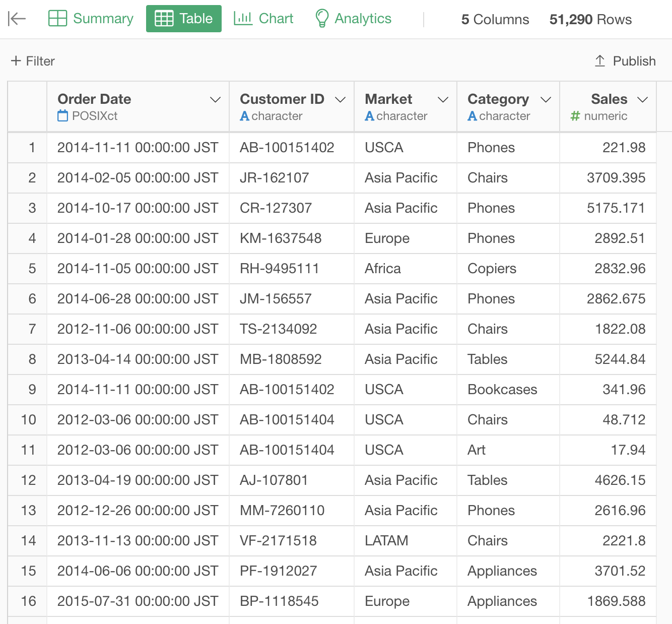Click date cell 2014-10-17 00:00:00 JST
This screenshot has height=624, width=672.
click(x=138, y=208)
